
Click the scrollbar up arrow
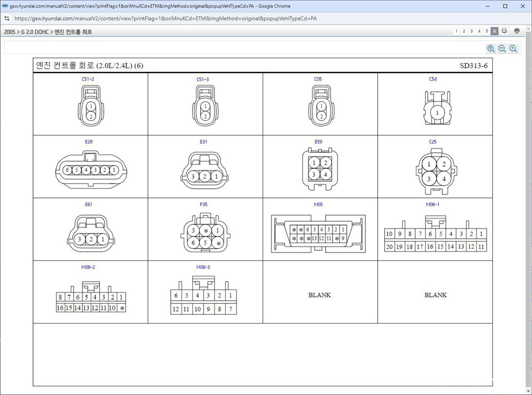[528, 29]
